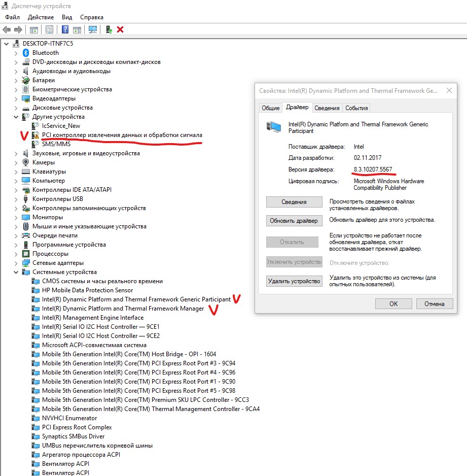Viewport: 467px width, 476px height.
Task: Click the Очереди печати printer icon
Action: (26, 235)
